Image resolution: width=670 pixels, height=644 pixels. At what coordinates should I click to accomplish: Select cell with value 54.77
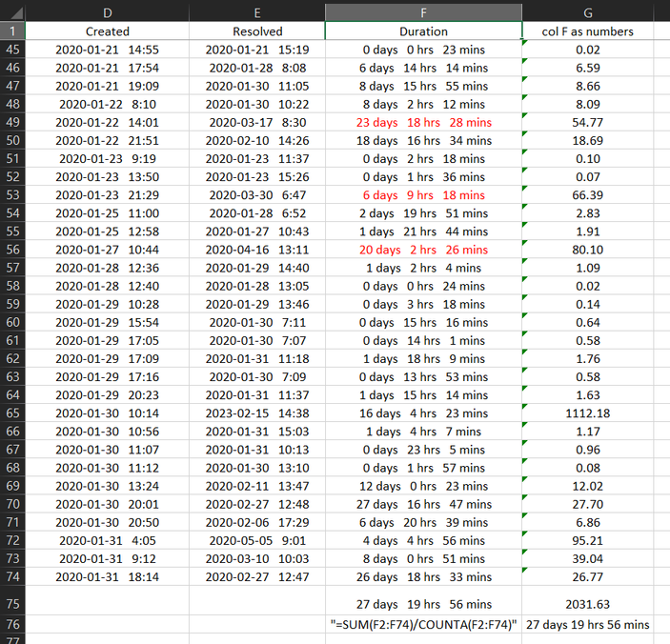click(x=587, y=122)
